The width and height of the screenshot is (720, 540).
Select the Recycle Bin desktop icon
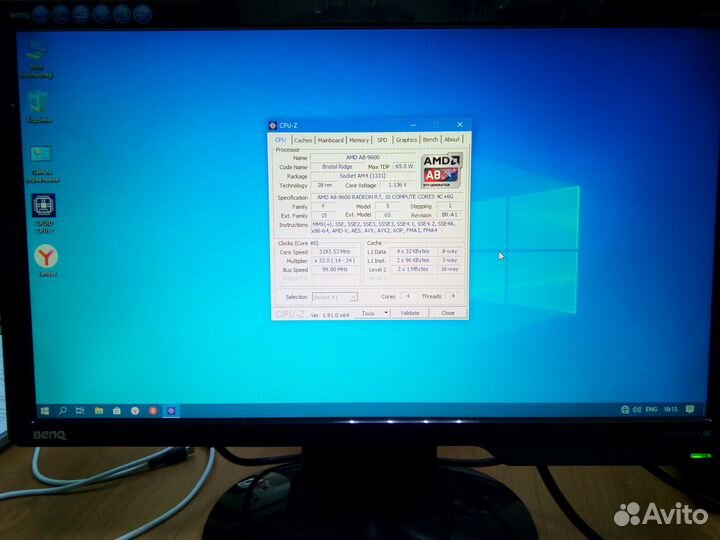[x=39, y=107]
